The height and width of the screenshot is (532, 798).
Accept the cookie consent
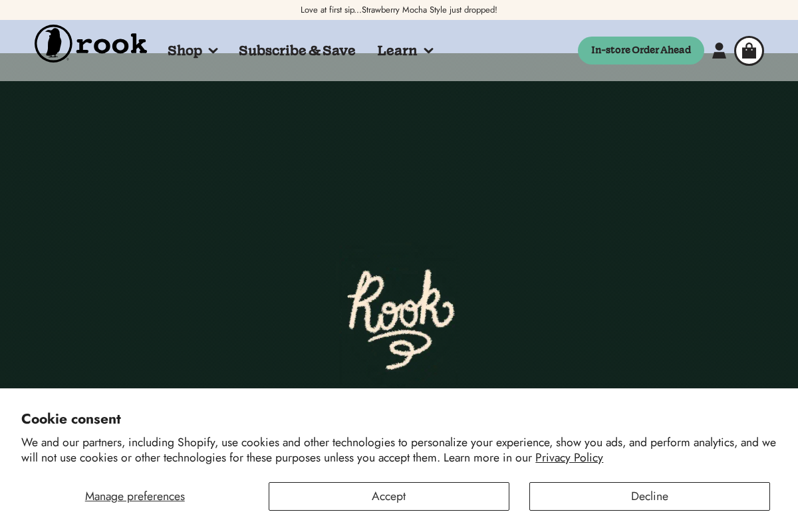point(388,496)
